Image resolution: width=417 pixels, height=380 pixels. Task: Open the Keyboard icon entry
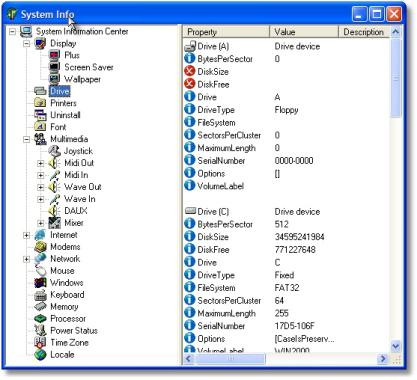(x=40, y=295)
